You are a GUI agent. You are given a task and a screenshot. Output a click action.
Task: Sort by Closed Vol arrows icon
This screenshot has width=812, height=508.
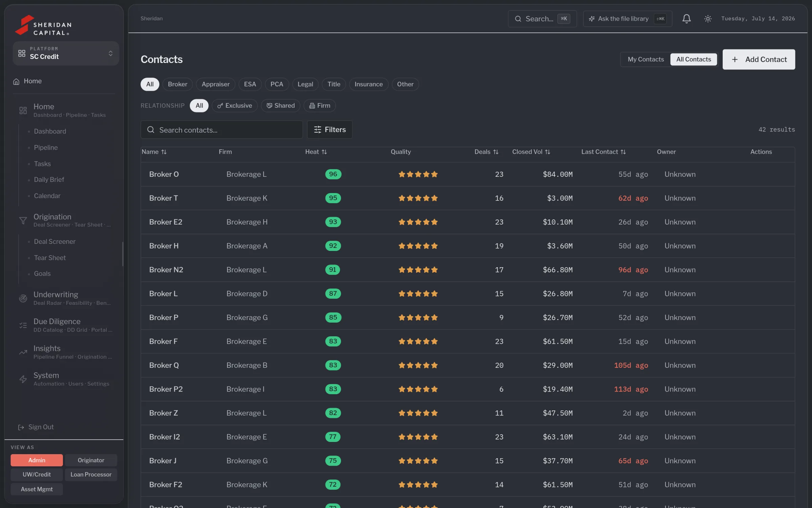(x=547, y=152)
